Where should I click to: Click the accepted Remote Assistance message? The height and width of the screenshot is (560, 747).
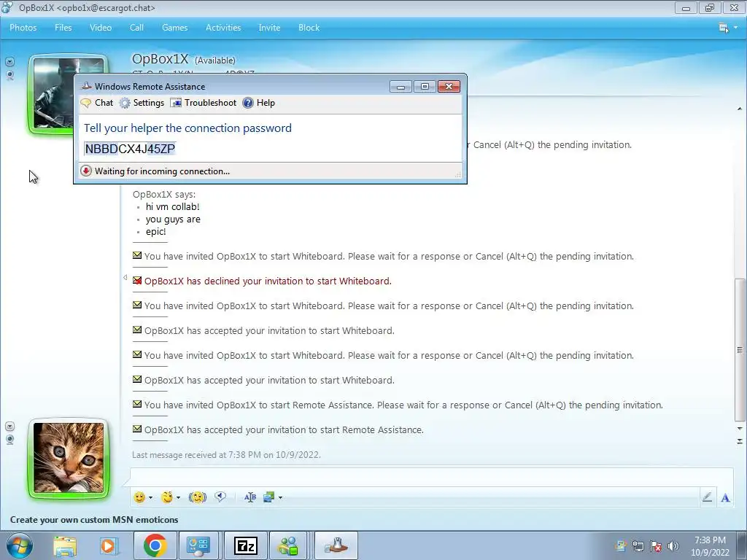(284, 429)
